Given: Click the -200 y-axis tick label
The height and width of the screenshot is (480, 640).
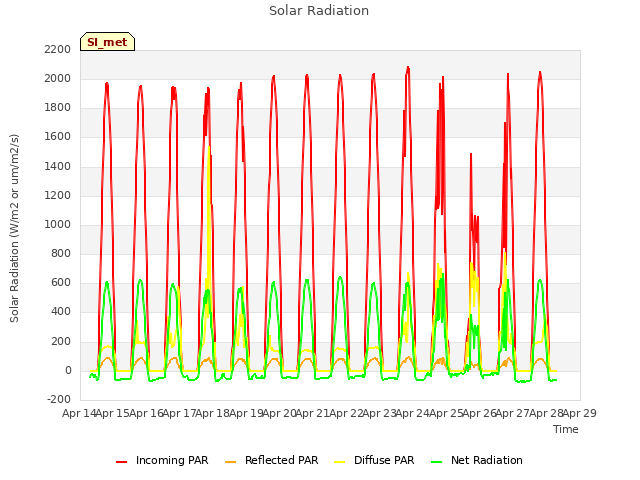Looking at the screenshot, I should (x=59, y=399).
